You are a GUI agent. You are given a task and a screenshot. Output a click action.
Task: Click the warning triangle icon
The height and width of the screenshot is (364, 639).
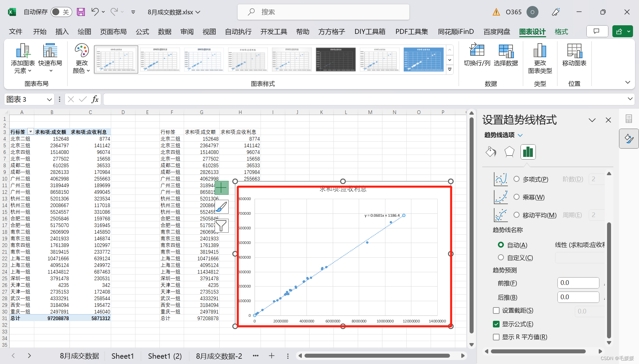[496, 12]
